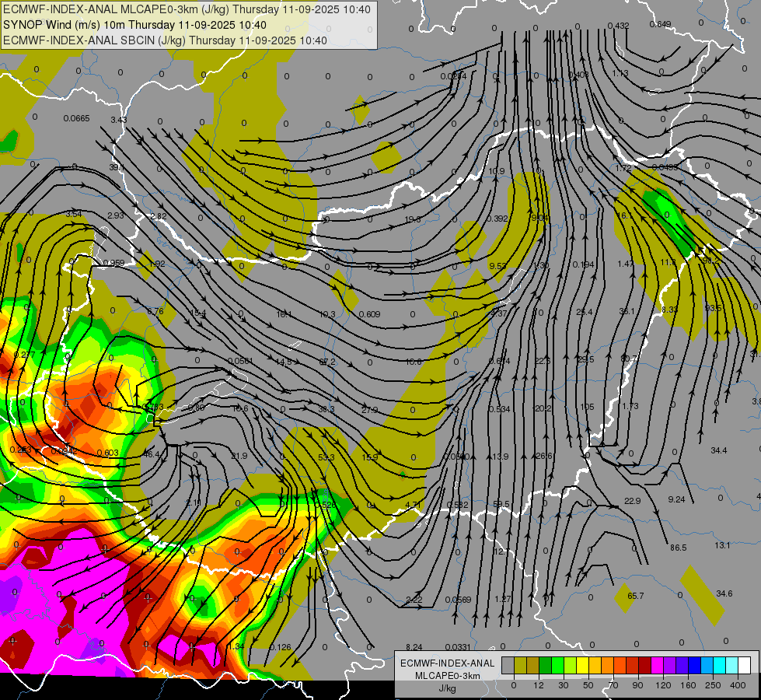Click the map value '0.649'

660,24
